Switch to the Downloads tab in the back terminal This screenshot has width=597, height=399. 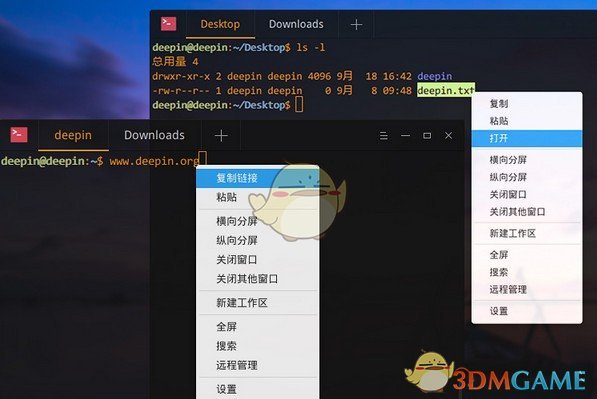coord(296,24)
